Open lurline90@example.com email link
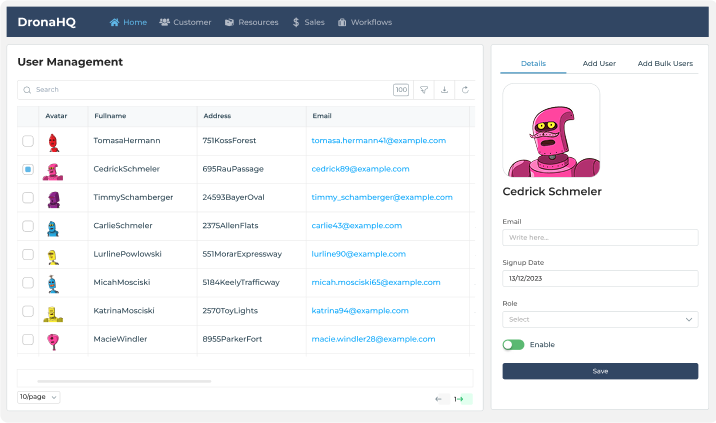 point(358,254)
